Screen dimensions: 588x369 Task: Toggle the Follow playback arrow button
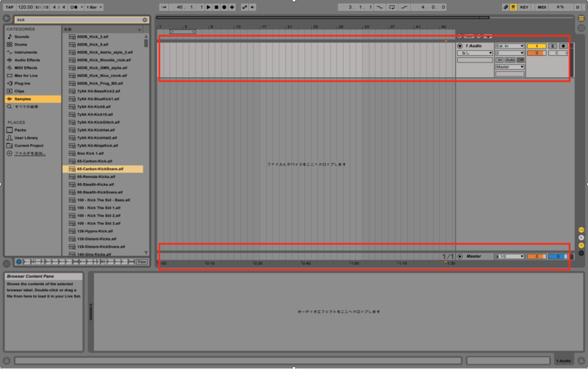pyautogui.click(x=163, y=7)
